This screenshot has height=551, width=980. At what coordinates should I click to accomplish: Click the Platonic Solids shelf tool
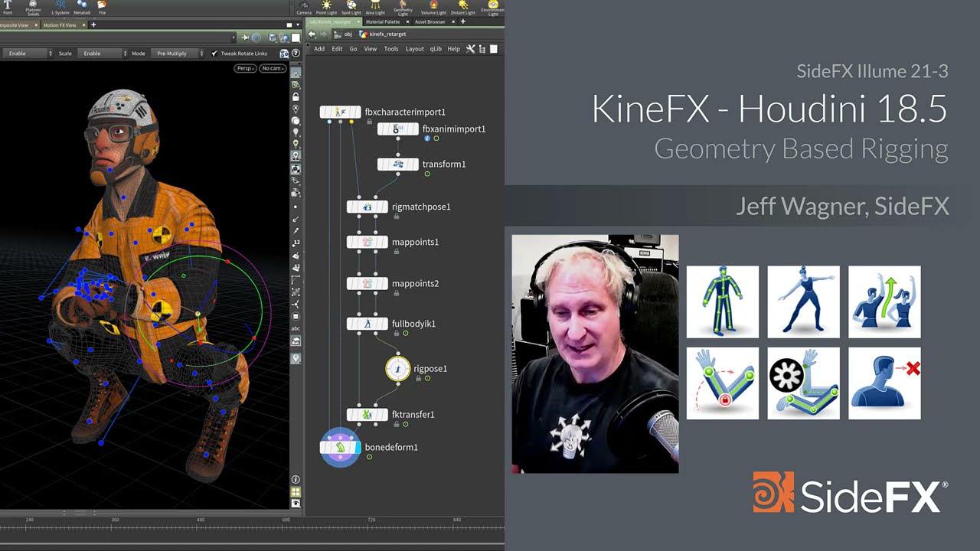(x=33, y=7)
